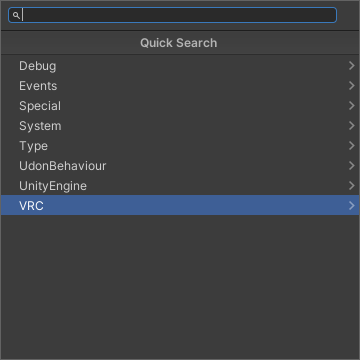
Task: Focus the Quick Search text field
Action: [x=172, y=15]
